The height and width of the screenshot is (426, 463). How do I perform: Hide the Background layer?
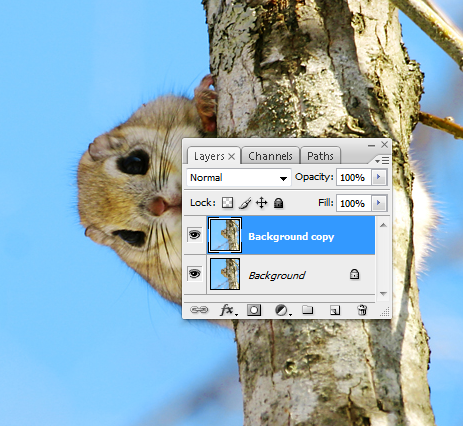click(x=195, y=274)
